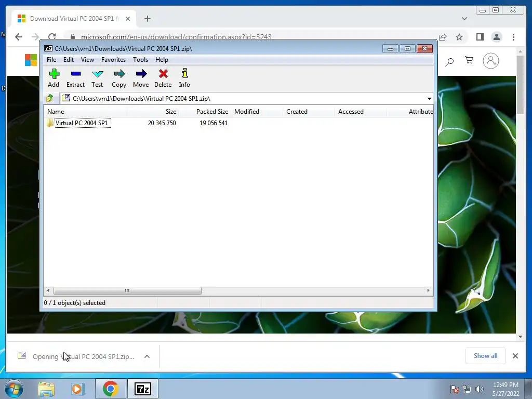Click the Chrome address bar URL
This screenshot has width=532, height=399.
[177, 37]
